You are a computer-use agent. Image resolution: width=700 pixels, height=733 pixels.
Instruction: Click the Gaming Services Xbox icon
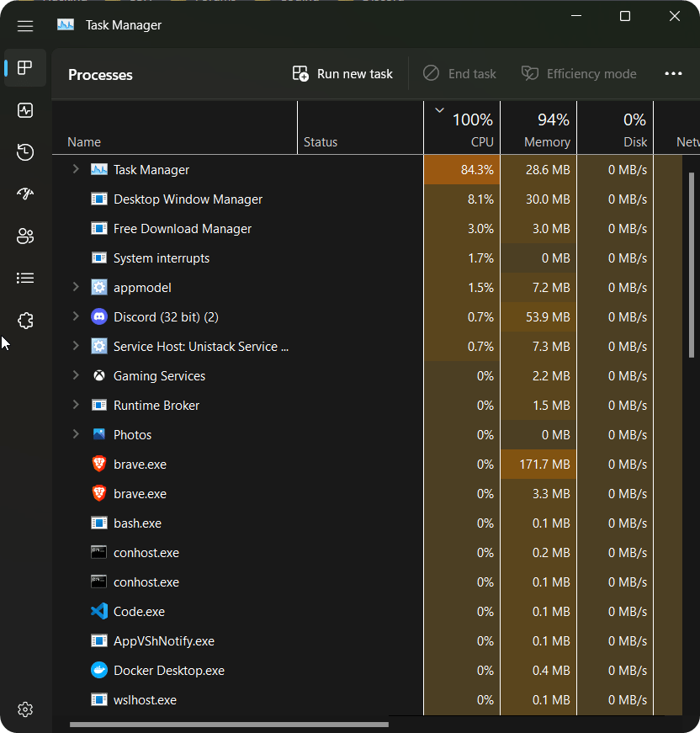point(99,376)
